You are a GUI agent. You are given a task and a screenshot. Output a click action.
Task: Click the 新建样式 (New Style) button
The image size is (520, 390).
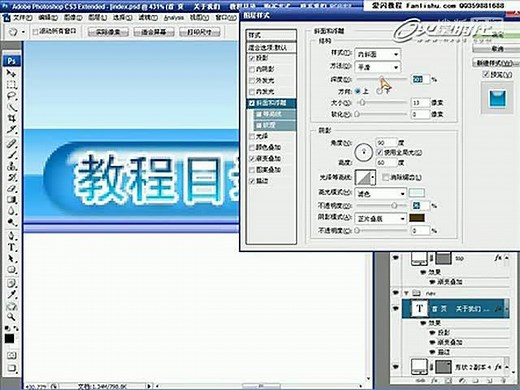click(x=496, y=63)
